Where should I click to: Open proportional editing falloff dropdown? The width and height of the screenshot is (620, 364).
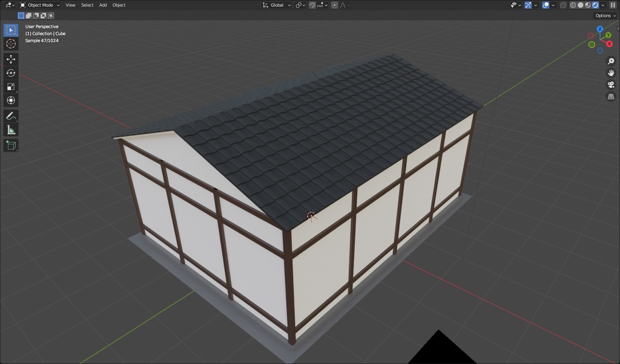point(345,5)
